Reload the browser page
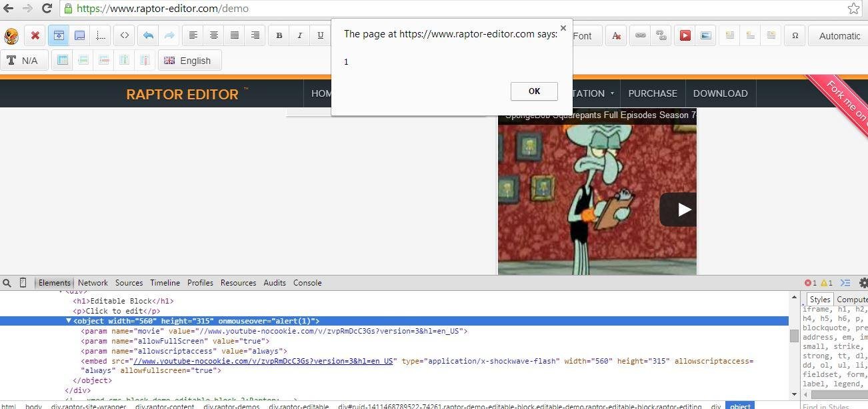This screenshot has height=409, width=868. (x=47, y=9)
